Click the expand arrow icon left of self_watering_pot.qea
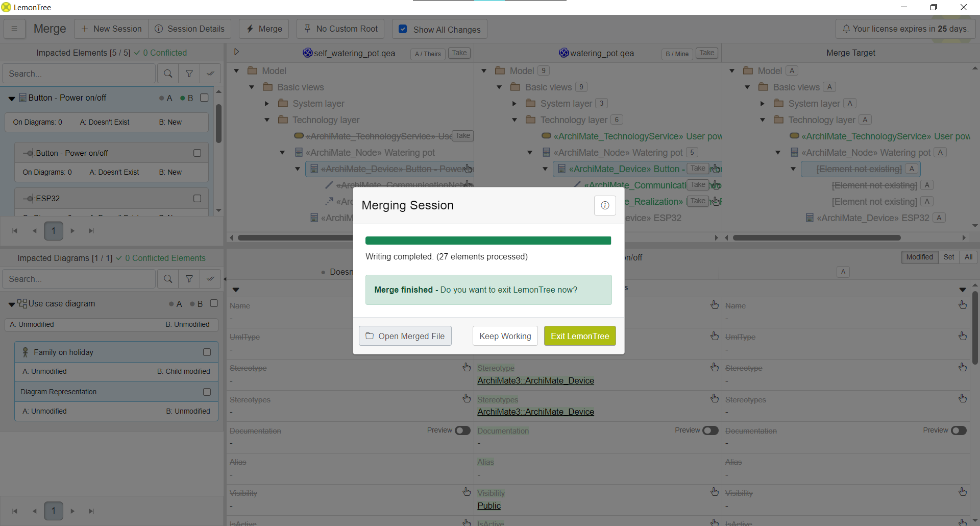Viewport: 980px width, 526px height. (236, 52)
